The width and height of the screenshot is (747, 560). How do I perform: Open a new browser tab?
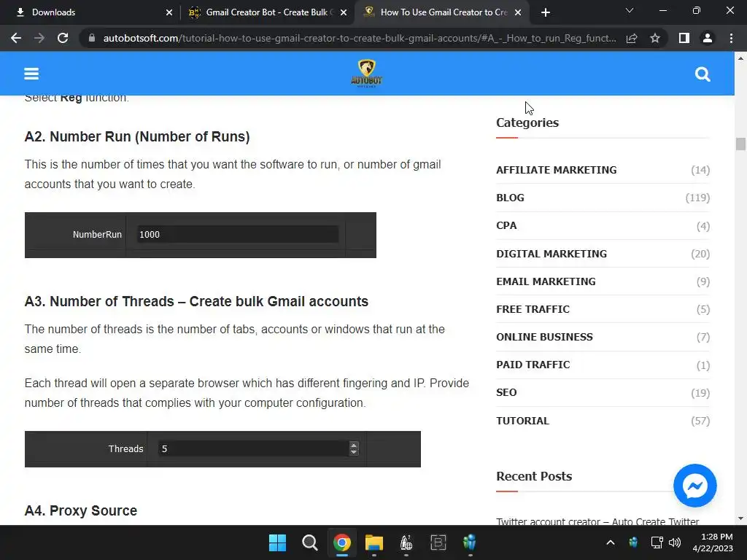coord(546,12)
